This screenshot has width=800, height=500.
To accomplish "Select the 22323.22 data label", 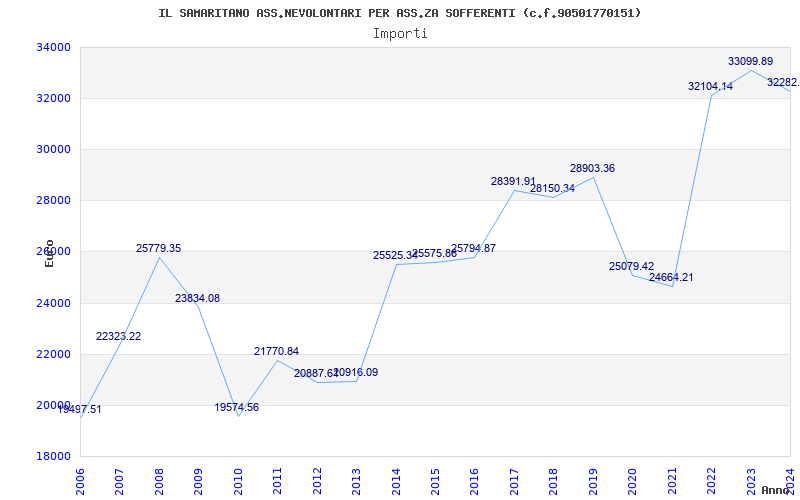I will (x=118, y=336).
